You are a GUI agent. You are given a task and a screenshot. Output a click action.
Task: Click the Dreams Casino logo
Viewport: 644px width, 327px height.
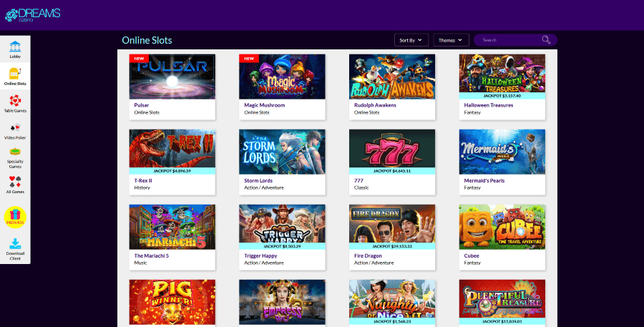click(32, 15)
